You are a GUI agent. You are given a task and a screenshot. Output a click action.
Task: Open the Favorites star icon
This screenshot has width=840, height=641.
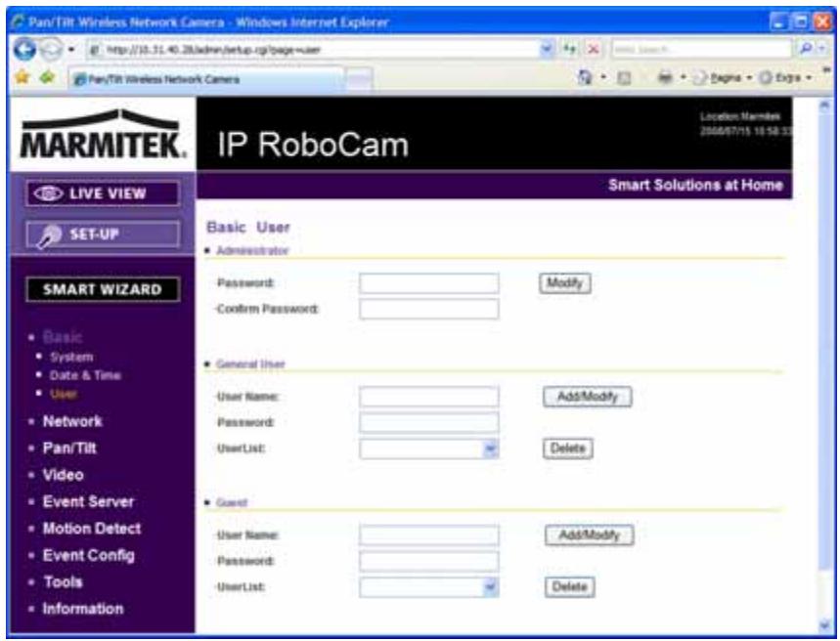click(x=22, y=77)
